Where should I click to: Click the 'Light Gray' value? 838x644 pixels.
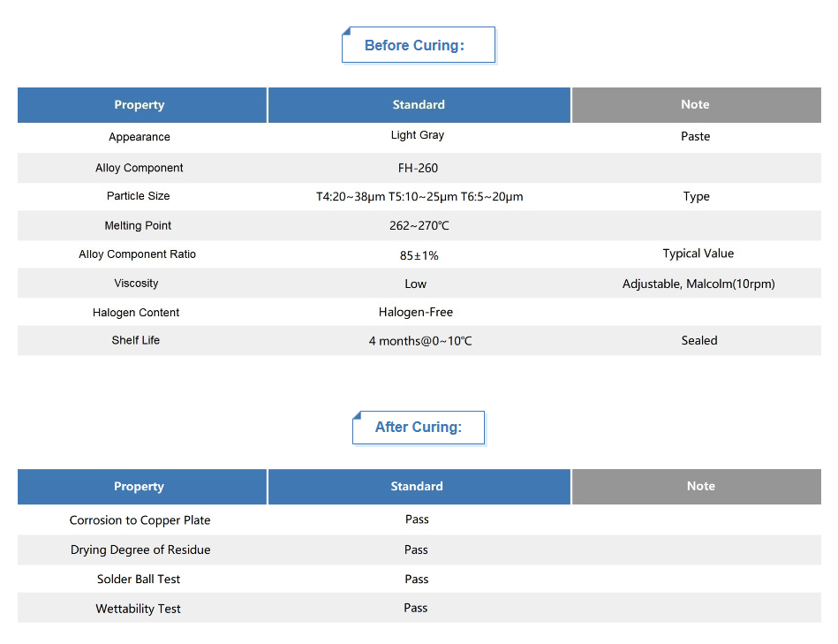(418, 135)
